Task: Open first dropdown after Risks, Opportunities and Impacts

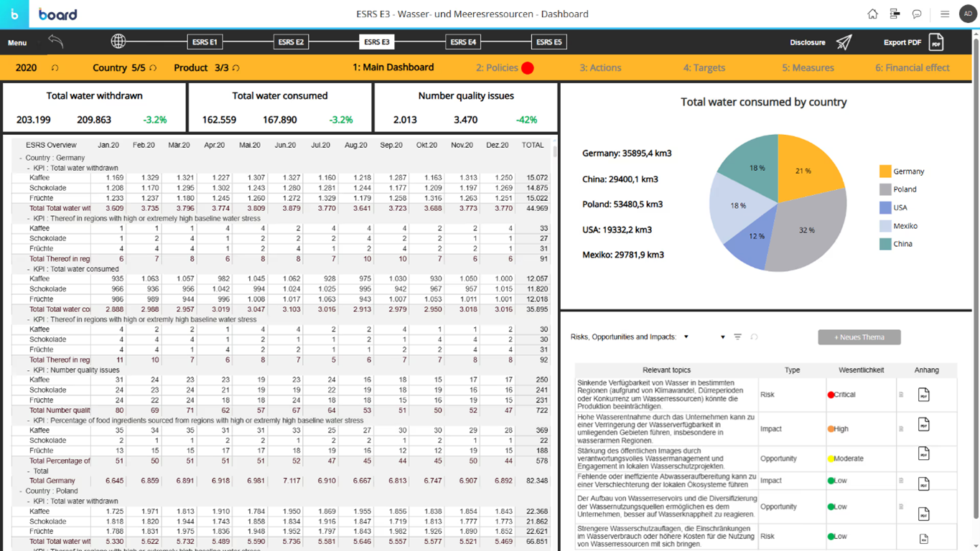Action: pyautogui.click(x=686, y=336)
